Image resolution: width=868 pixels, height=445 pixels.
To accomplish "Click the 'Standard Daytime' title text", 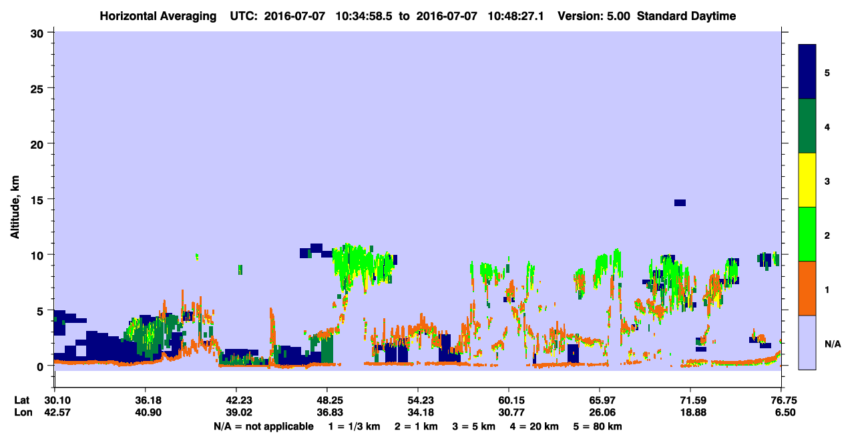I will 686,16.
